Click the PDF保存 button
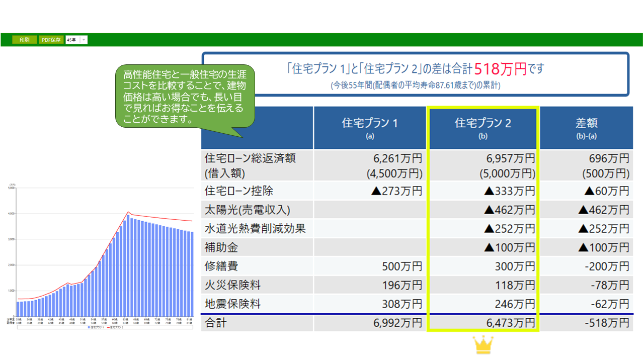 click(51, 40)
